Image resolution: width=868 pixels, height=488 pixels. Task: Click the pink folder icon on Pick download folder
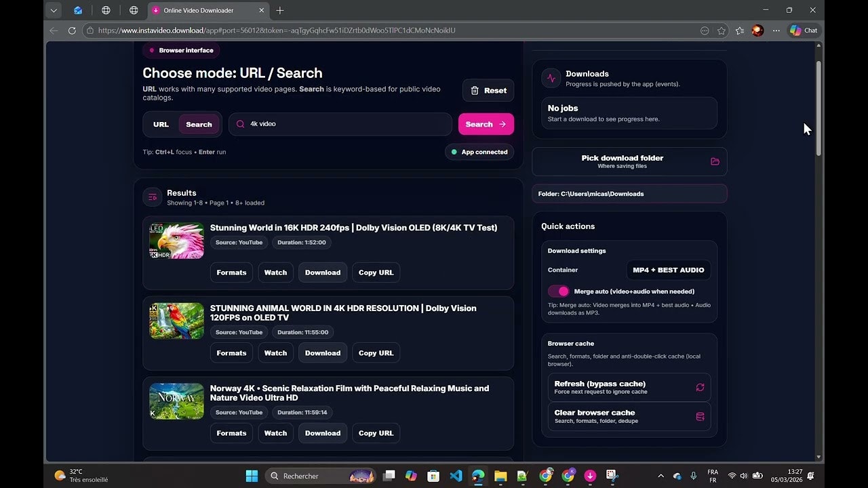pos(715,161)
